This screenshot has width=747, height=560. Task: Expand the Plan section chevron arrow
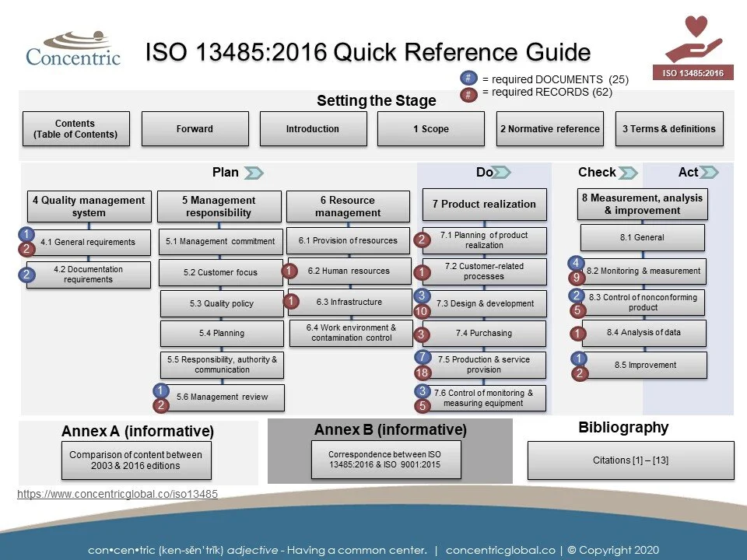tap(253, 172)
